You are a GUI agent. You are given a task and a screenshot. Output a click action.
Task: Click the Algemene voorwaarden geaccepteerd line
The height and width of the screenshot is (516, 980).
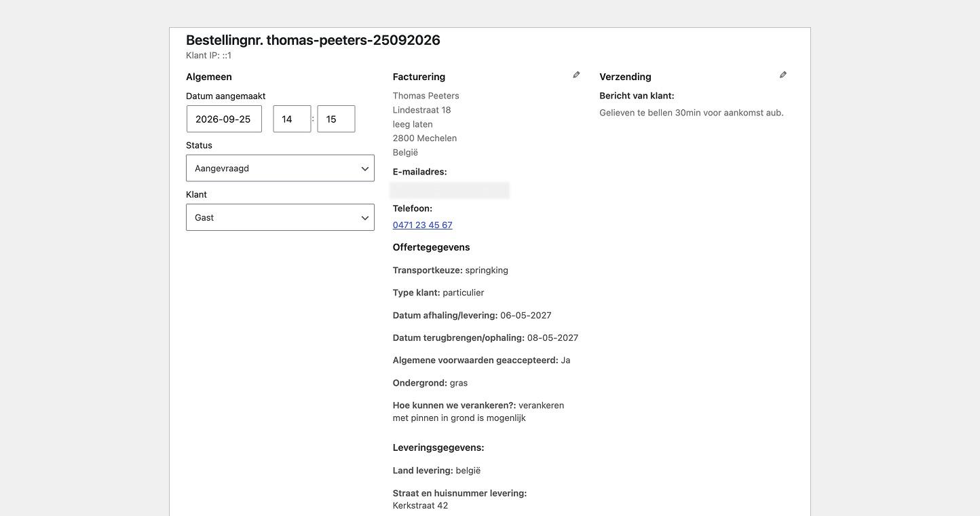[x=481, y=361]
